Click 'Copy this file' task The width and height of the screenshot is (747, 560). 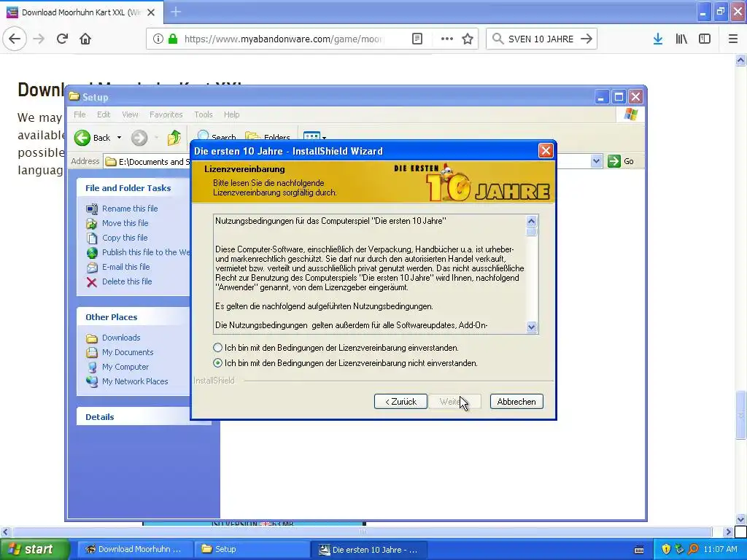point(125,238)
